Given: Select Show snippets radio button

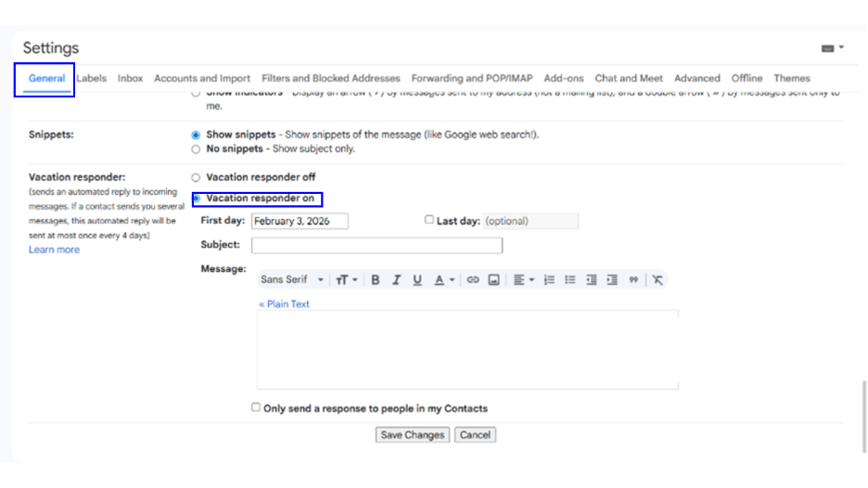Looking at the screenshot, I should click(196, 135).
